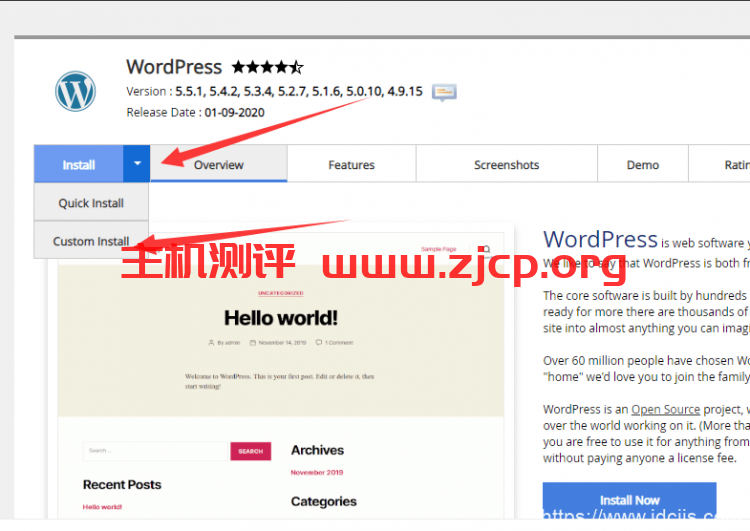Screen dimensions: 750x531
Task: Click the release date 01-09-2020 text
Action: coord(234,112)
